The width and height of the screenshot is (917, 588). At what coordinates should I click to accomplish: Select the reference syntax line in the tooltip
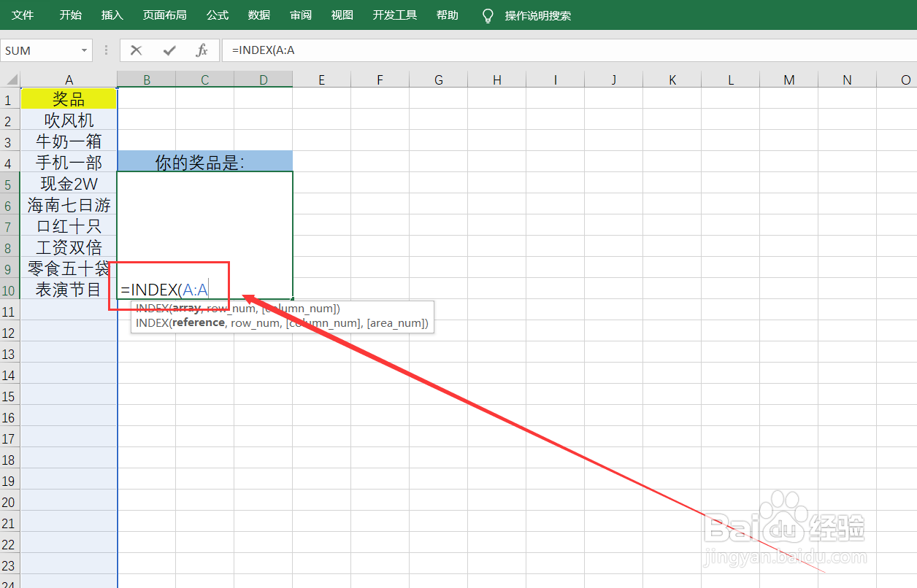(282, 322)
